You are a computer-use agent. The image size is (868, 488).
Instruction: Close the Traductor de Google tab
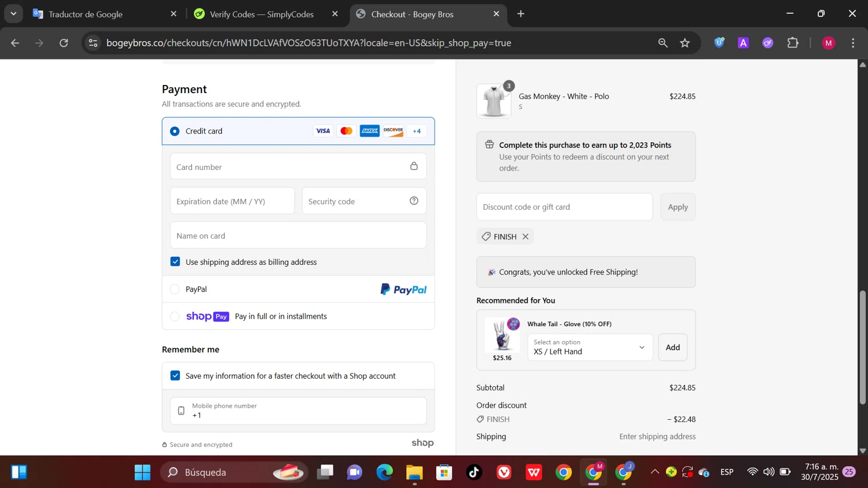coord(173,14)
